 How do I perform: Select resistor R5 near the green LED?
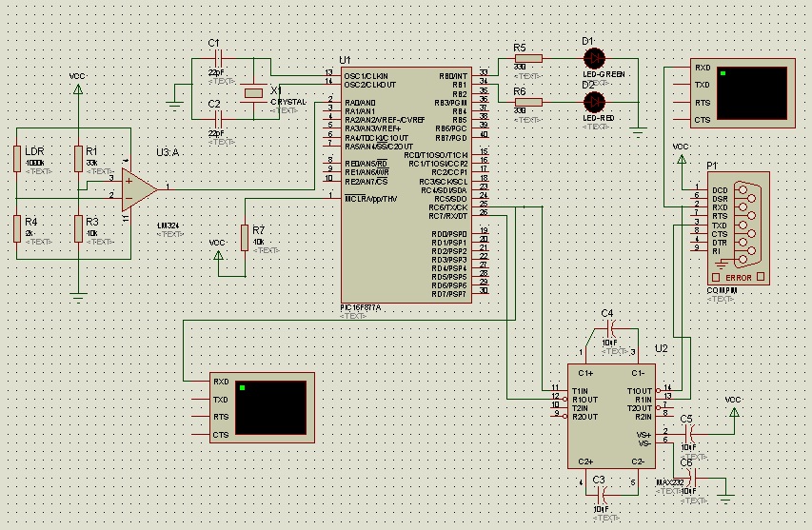[527, 58]
